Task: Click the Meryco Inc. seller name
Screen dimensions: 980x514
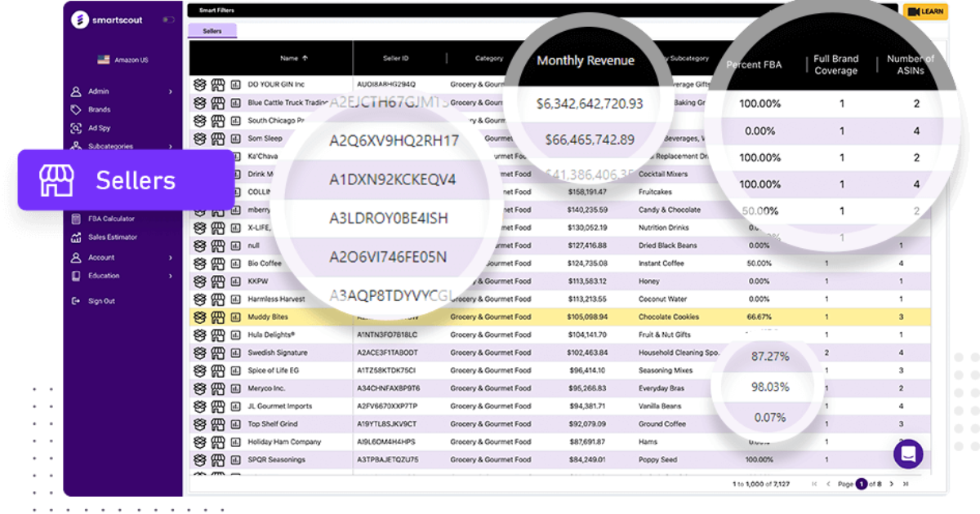Action: tap(267, 388)
